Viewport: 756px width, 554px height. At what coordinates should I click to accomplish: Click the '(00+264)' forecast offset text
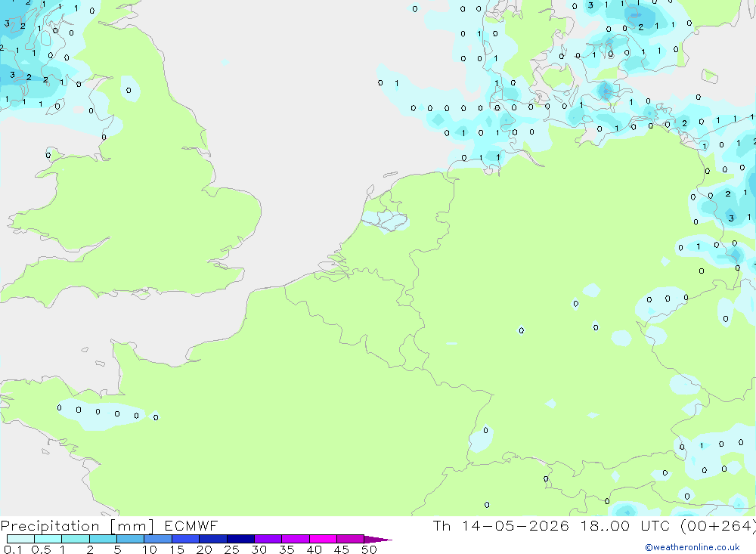718,526
